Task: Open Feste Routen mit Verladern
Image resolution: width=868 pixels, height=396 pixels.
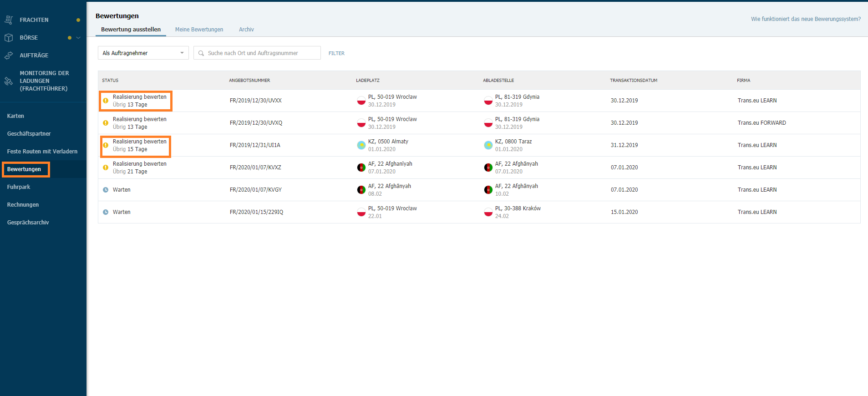Action: click(x=42, y=152)
